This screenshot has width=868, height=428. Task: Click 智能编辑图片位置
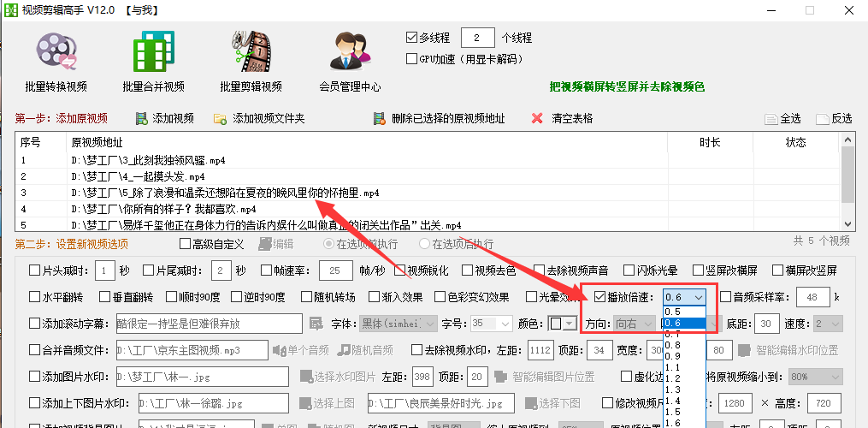click(x=544, y=377)
